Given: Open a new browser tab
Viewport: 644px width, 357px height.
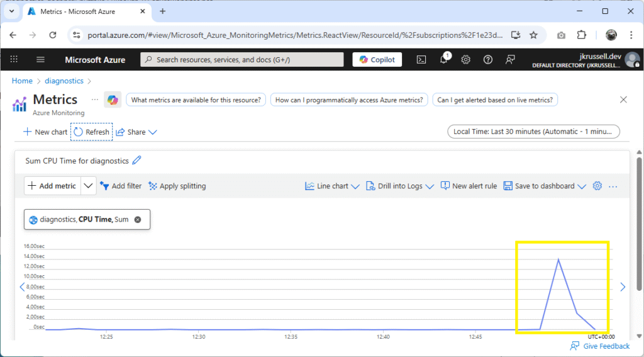Looking at the screenshot, I should (x=163, y=11).
